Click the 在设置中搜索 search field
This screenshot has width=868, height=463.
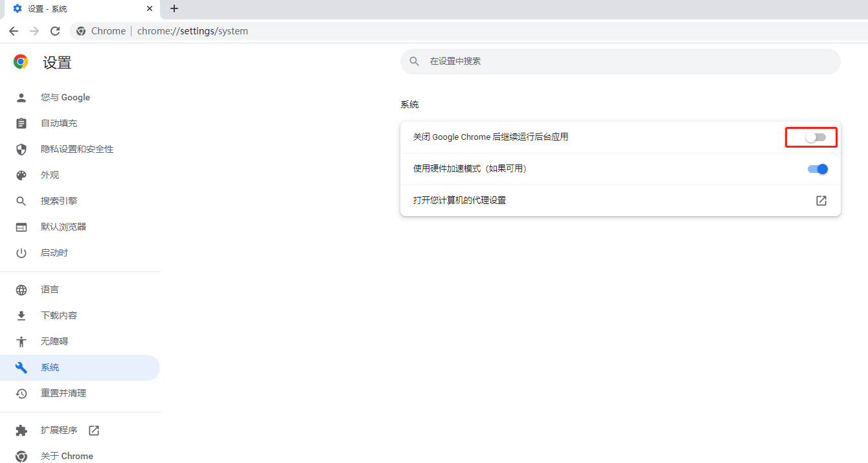point(620,61)
